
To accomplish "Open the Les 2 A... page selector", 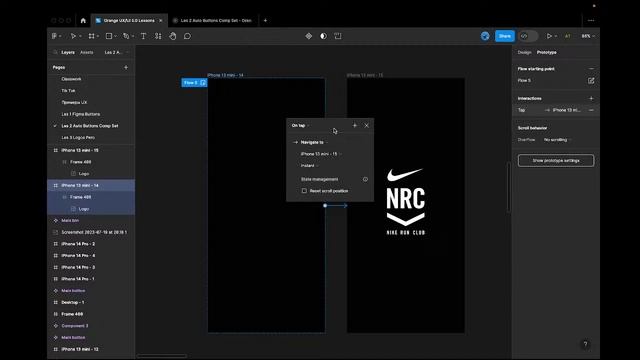I will click(x=116, y=52).
